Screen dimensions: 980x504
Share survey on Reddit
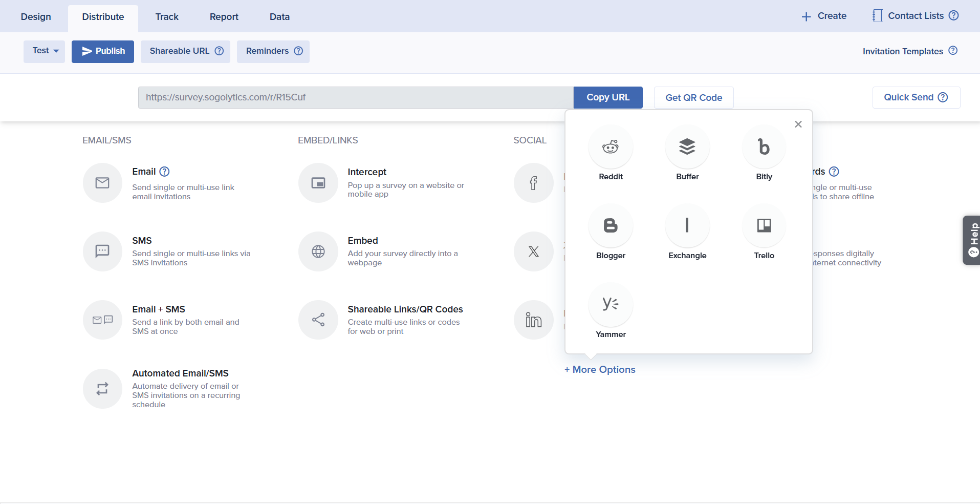pos(611,148)
